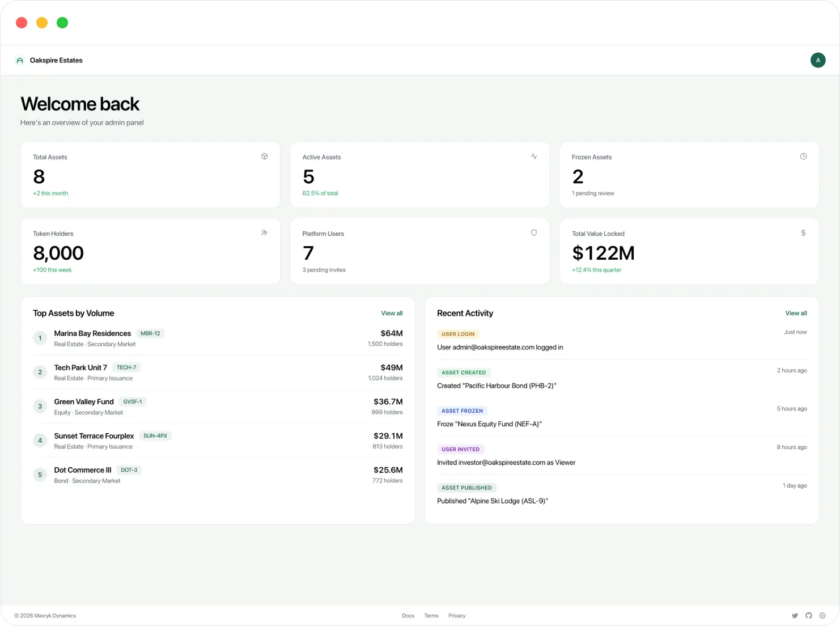Click the ASSET PUBLISHED activity badge
840x626 pixels.
click(466, 488)
